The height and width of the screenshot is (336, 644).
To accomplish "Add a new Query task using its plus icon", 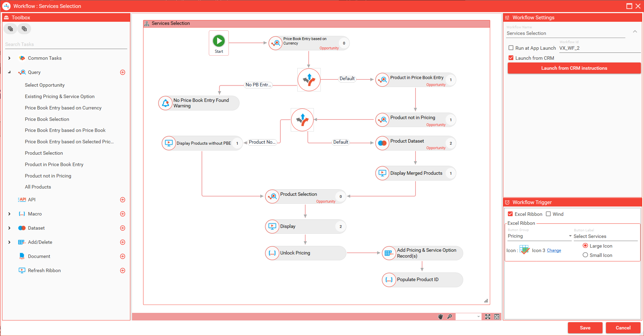I will (x=123, y=72).
